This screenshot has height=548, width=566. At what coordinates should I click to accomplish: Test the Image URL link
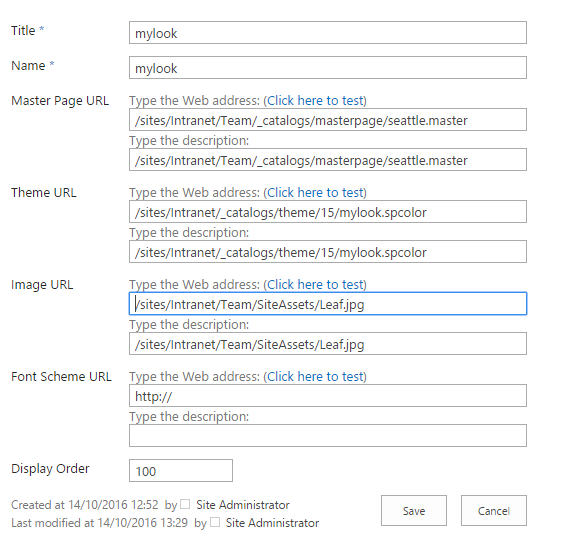[x=315, y=284]
